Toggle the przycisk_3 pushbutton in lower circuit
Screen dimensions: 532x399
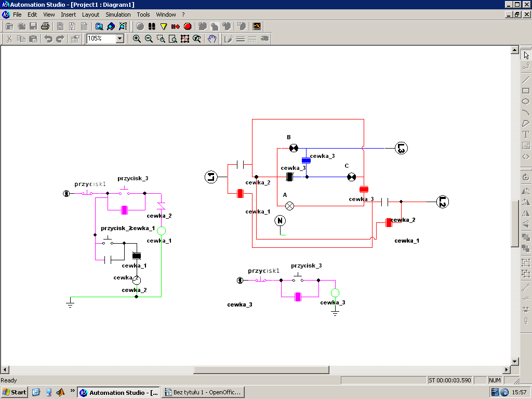point(298,277)
